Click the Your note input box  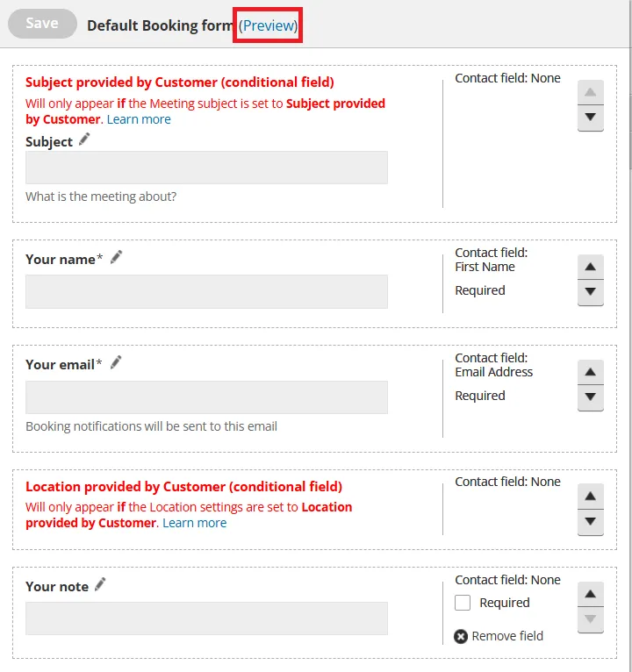pyautogui.click(x=206, y=618)
